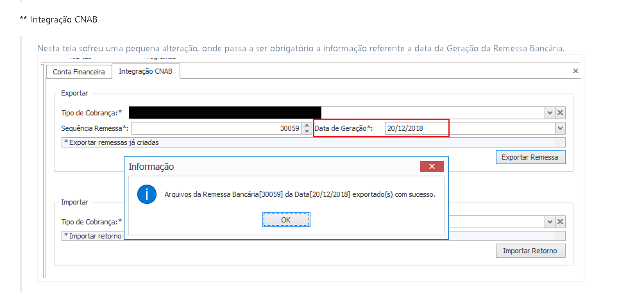Viewport: 644px width, 293px height.
Task: Open the Exportar Tipo de Cobrança dropdown
Action: click(x=550, y=113)
